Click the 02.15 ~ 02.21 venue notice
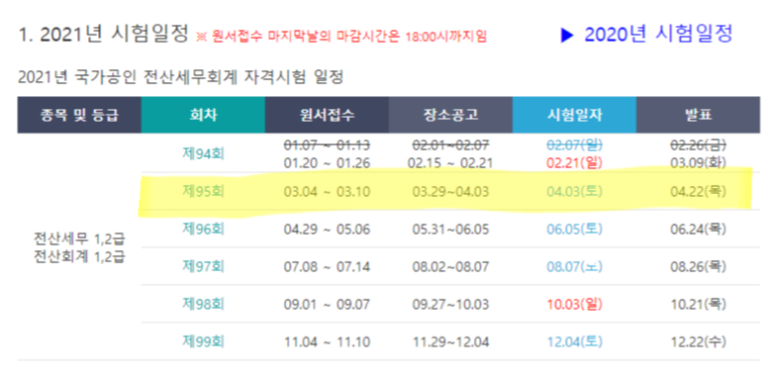773x381 pixels. 451,163
